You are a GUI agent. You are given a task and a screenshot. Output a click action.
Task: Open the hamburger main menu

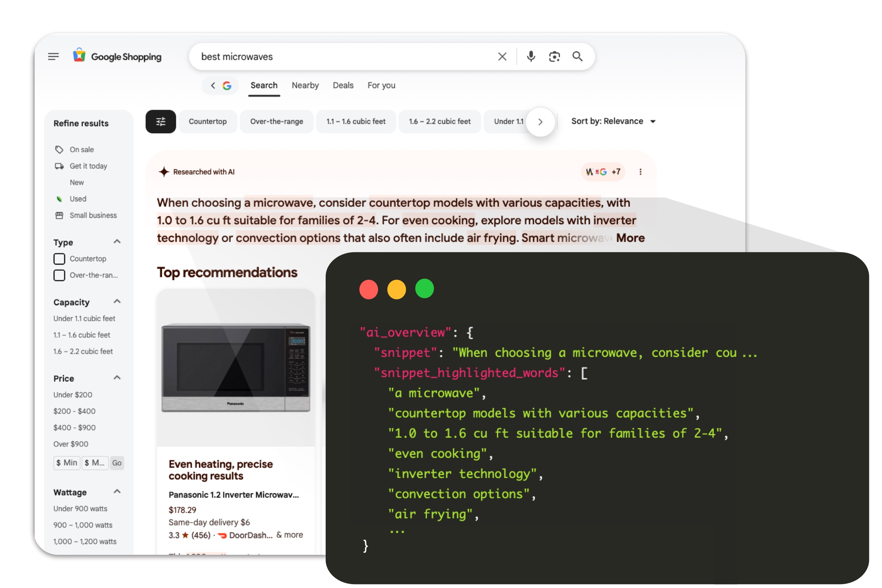(x=53, y=57)
